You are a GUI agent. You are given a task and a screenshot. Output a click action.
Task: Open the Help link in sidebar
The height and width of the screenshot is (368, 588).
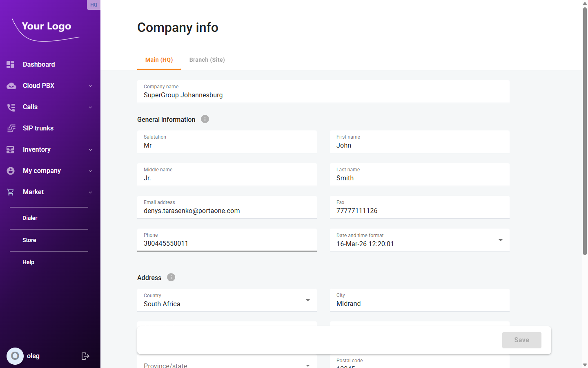[x=28, y=262]
